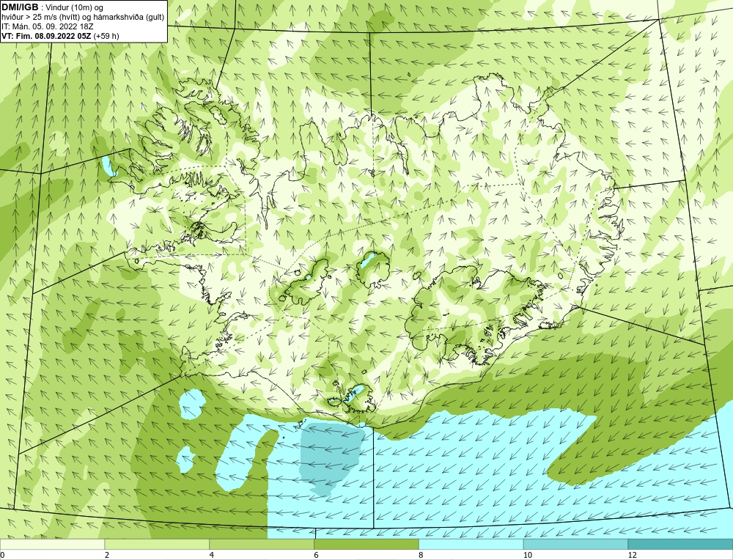Click the legend scale label 4

click(x=212, y=555)
